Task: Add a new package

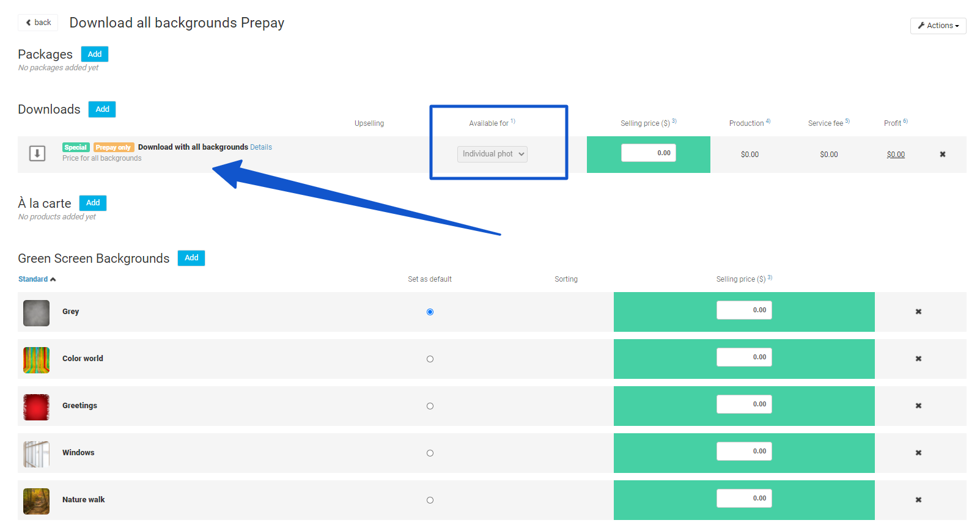Action: click(95, 54)
